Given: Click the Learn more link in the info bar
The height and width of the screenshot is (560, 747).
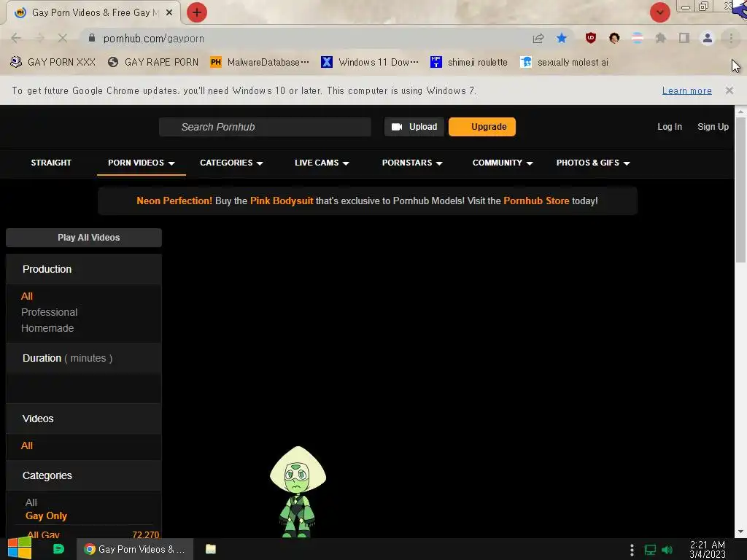Looking at the screenshot, I should [x=686, y=90].
